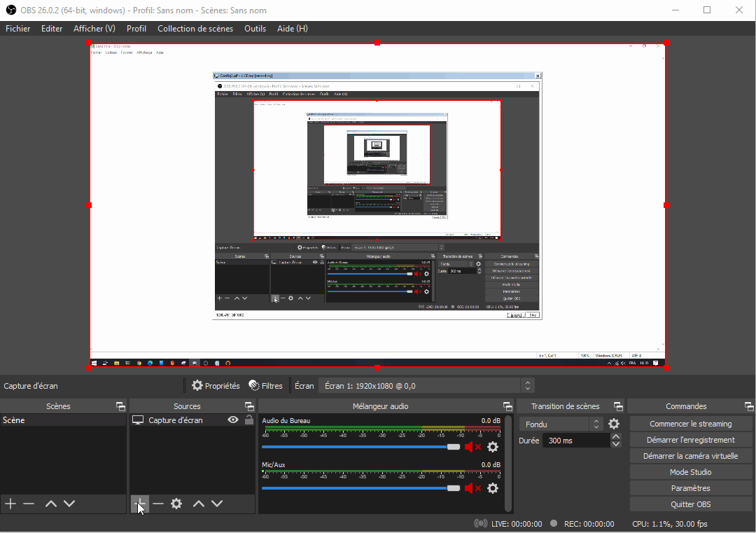Open the Aide (H) menu
This screenshot has width=756, height=533.
coord(292,29)
